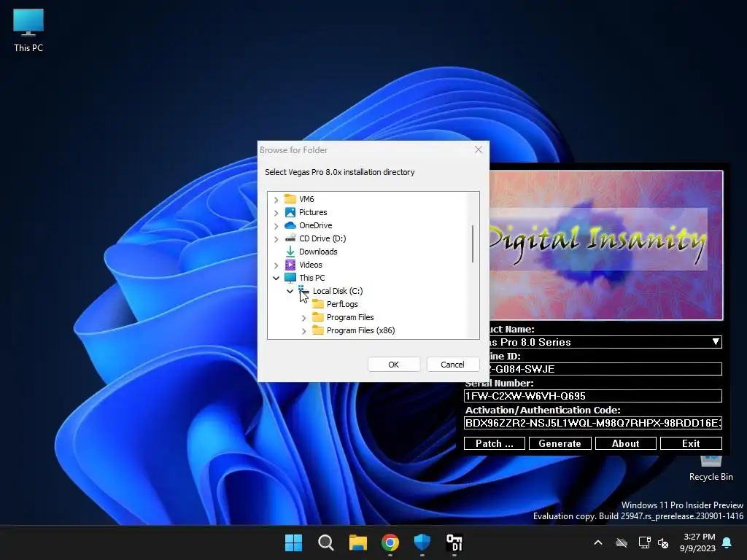Open the Windows Start menu

[293, 542]
